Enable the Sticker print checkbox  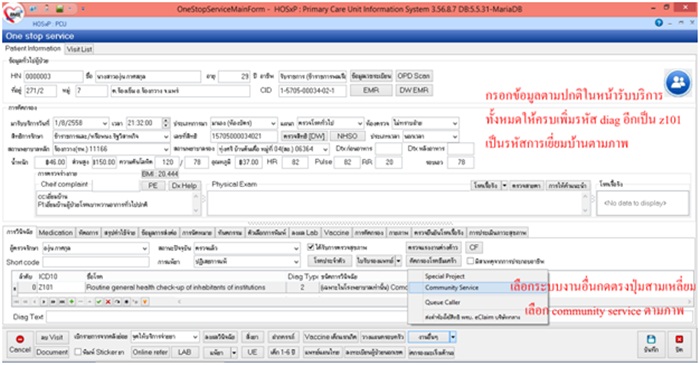(x=78, y=352)
